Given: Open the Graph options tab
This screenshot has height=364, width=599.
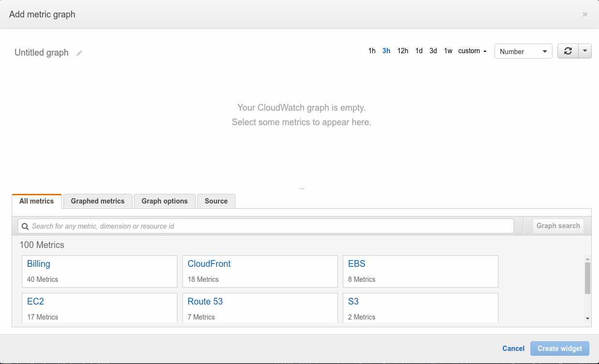Looking at the screenshot, I should coord(164,201).
